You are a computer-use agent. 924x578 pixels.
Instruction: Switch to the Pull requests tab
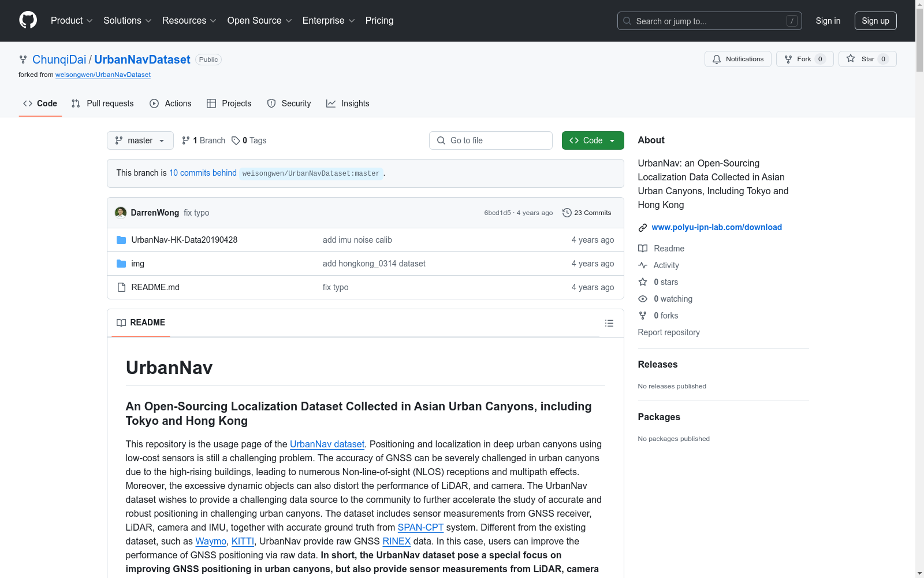103,103
